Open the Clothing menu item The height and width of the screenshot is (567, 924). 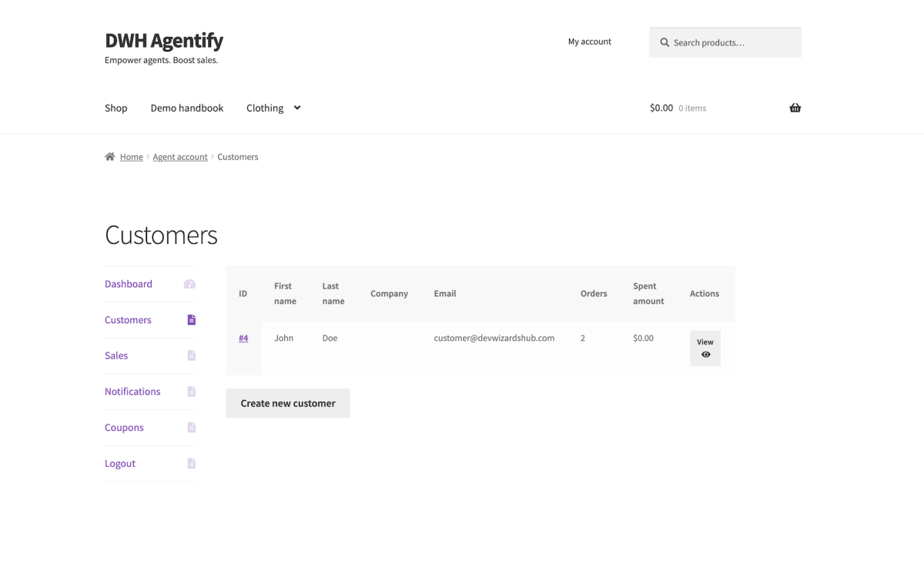point(265,108)
